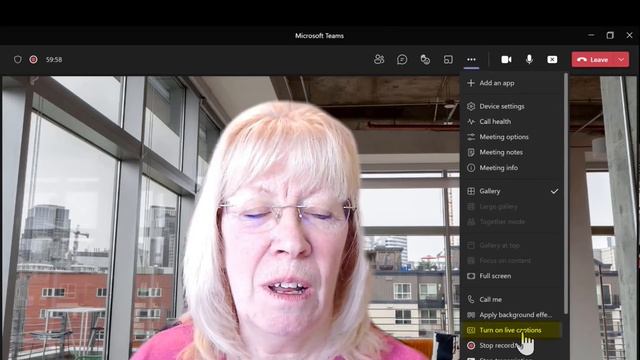Select Full screen in the menu
This screenshot has height=360, width=640.
pos(512,276)
